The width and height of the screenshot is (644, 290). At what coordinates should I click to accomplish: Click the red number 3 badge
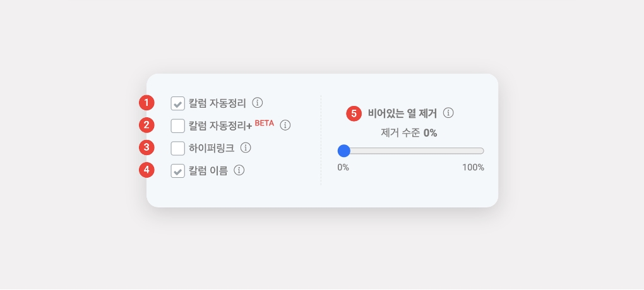[x=146, y=148]
